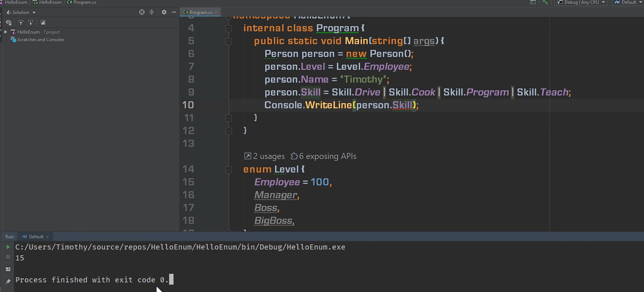Click the BigBoss enum member
Viewport: 644px width, 292px height.
point(273,221)
